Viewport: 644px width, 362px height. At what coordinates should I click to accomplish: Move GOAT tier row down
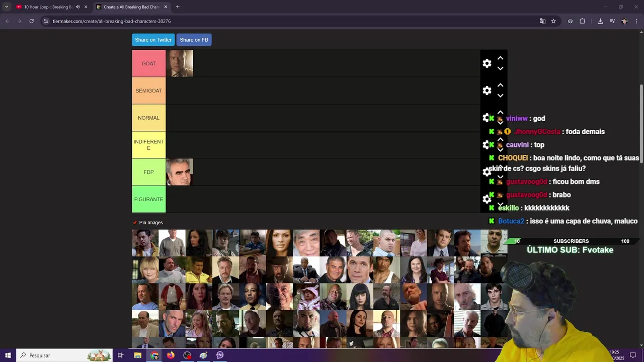coord(501,68)
